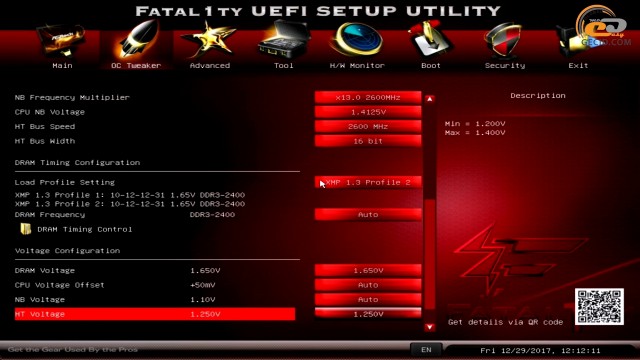
Task: Switch to the Exit tab label
Action: [578, 66]
